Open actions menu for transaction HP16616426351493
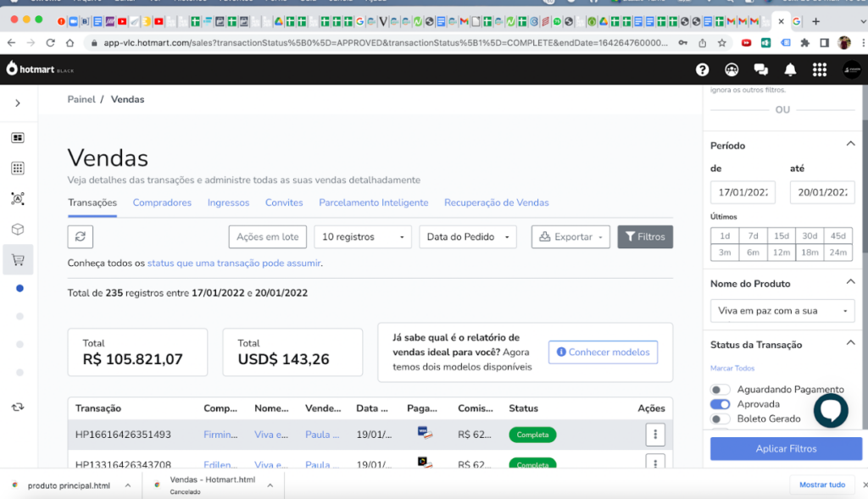The height and width of the screenshot is (499, 868). click(654, 435)
